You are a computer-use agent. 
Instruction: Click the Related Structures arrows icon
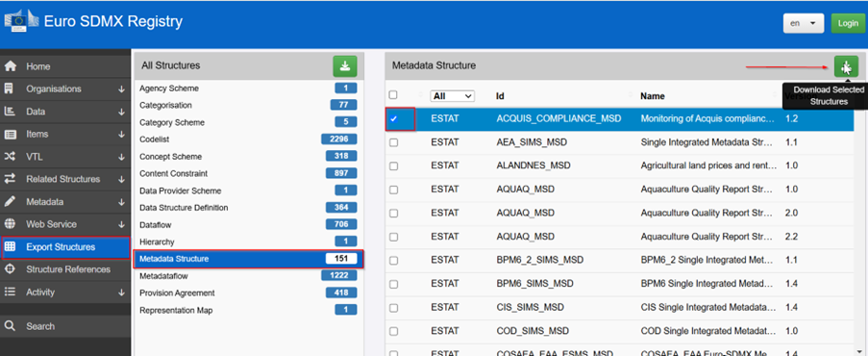click(x=10, y=179)
